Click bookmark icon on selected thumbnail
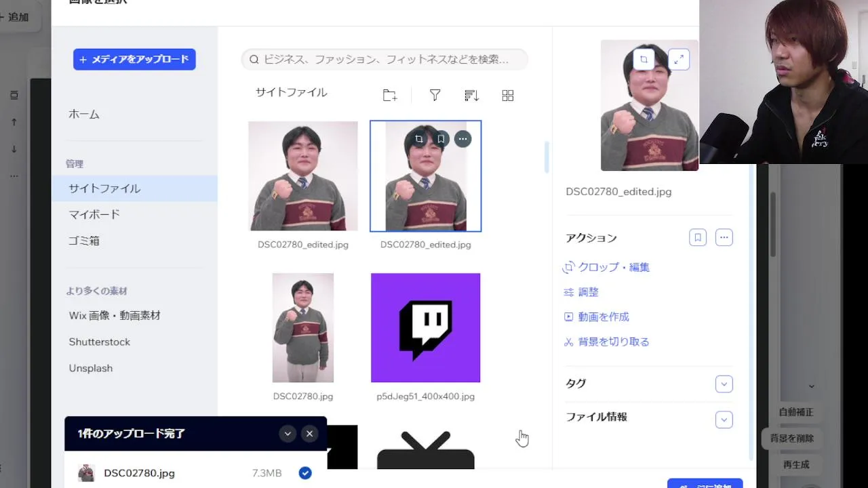 coord(441,139)
